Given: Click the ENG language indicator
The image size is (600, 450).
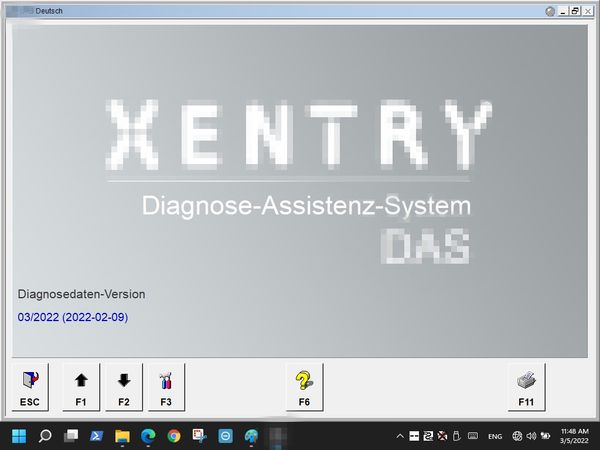Looking at the screenshot, I should coord(495,436).
